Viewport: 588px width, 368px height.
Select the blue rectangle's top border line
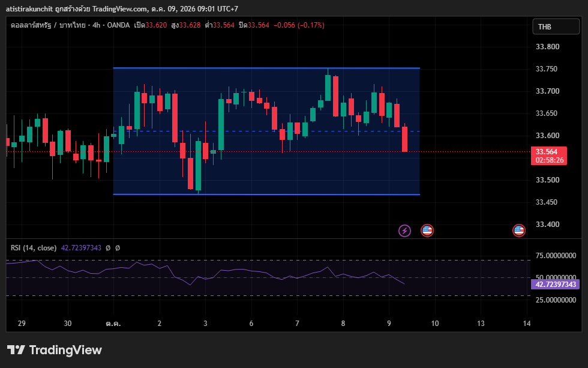[266, 68]
